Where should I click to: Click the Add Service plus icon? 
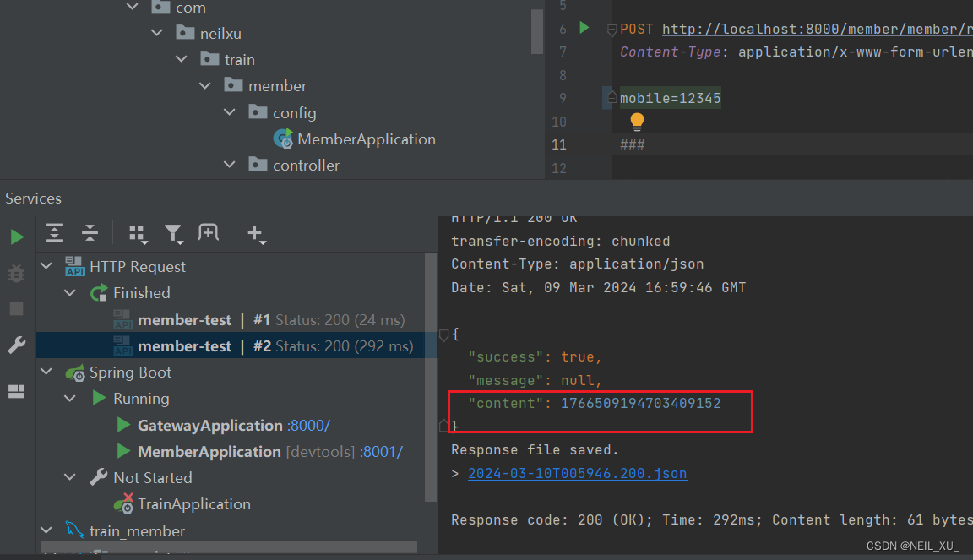coord(256,233)
